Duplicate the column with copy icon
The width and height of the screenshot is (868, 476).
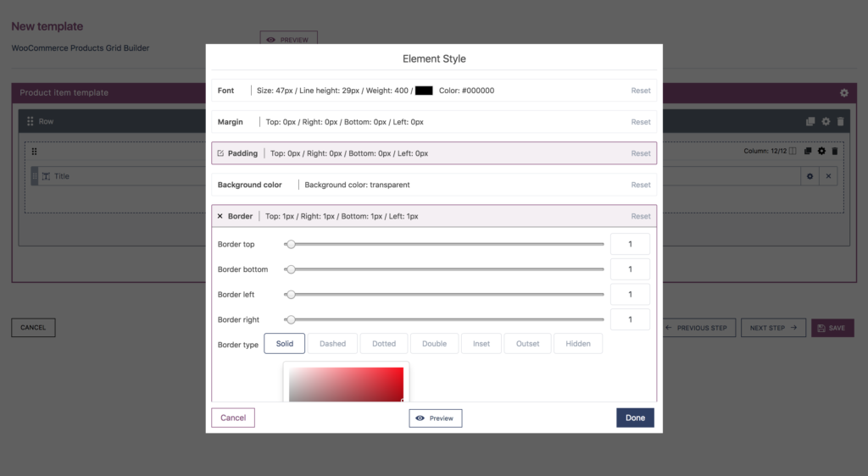(x=808, y=151)
